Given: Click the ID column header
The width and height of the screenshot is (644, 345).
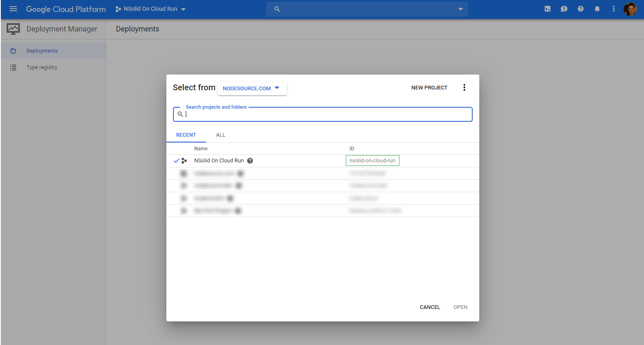Looking at the screenshot, I should pyautogui.click(x=352, y=148).
